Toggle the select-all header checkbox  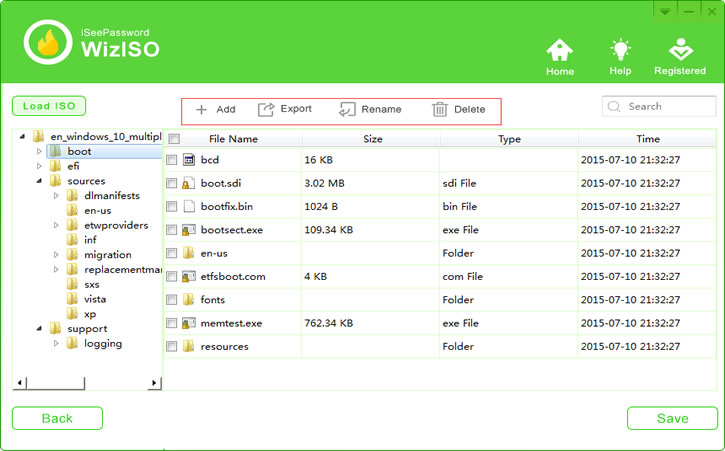pos(174,139)
